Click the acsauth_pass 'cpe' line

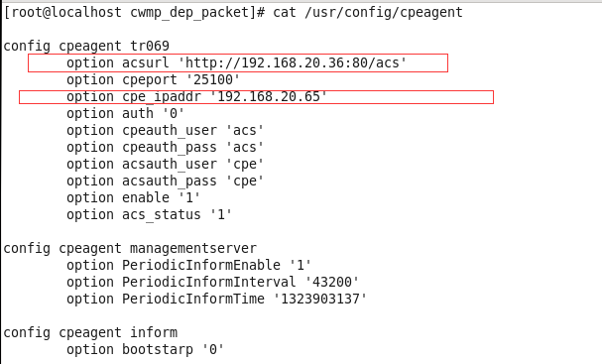tap(165, 181)
